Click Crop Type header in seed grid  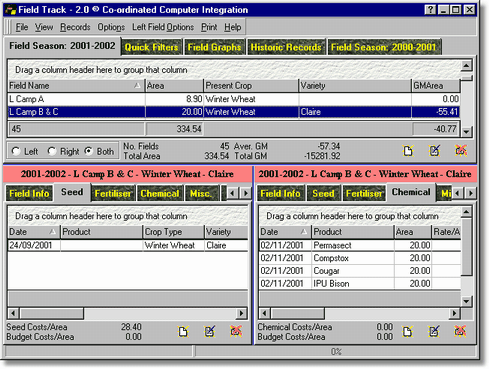pyautogui.click(x=173, y=232)
